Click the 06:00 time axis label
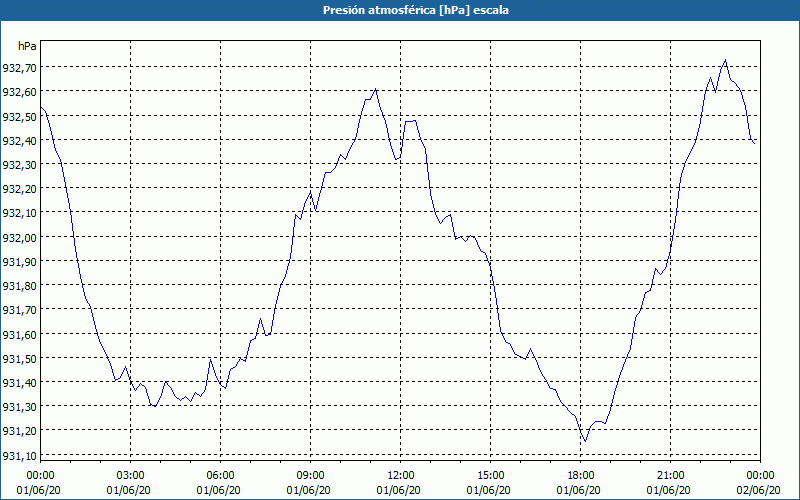The height and width of the screenshot is (500, 800). pyautogui.click(x=220, y=475)
